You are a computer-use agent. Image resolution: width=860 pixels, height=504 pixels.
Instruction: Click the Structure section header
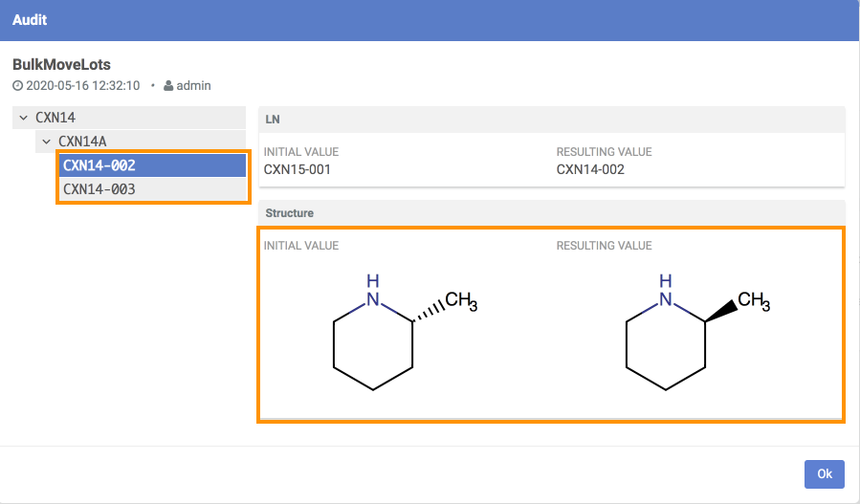(551, 212)
